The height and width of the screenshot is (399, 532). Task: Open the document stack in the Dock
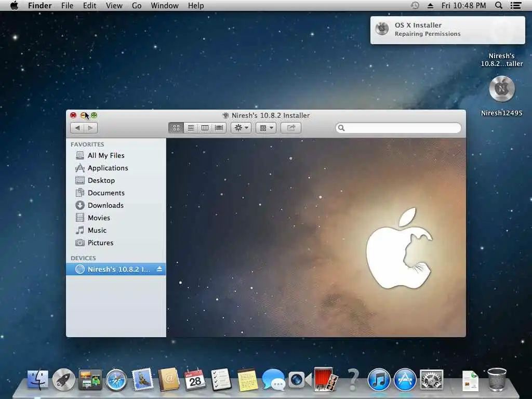471,381
